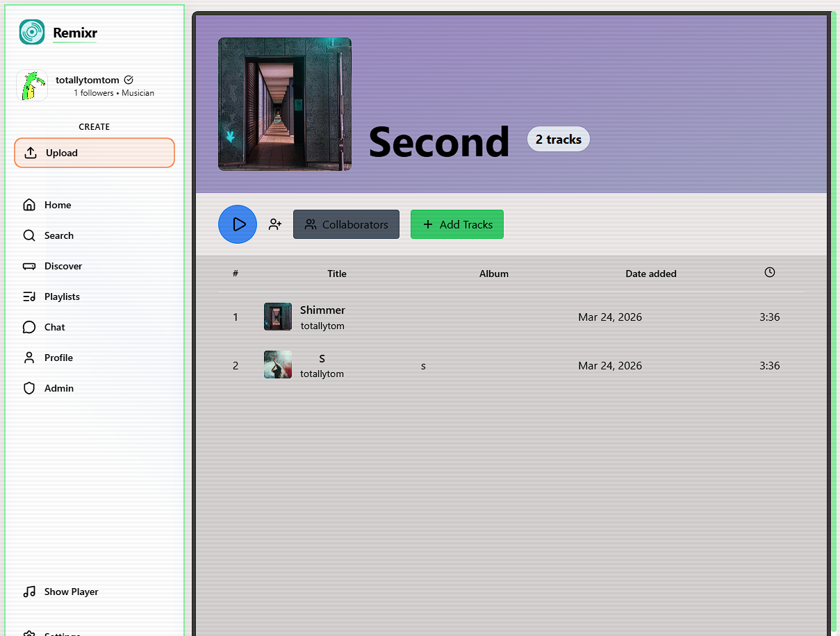Click the add-collaborator person icon beside play
The height and width of the screenshot is (636, 840).
click(x=275, y=224)
